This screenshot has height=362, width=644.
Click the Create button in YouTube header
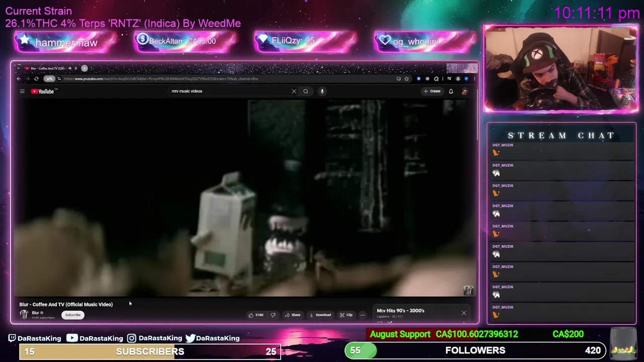pos(432,91)
